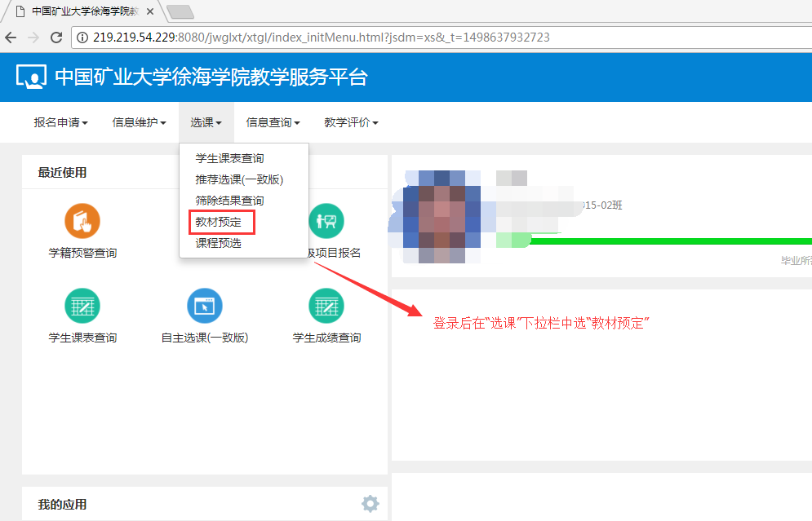Go back with the browser back arrow
The image size is (812, 521).
(x=11, y=38)
